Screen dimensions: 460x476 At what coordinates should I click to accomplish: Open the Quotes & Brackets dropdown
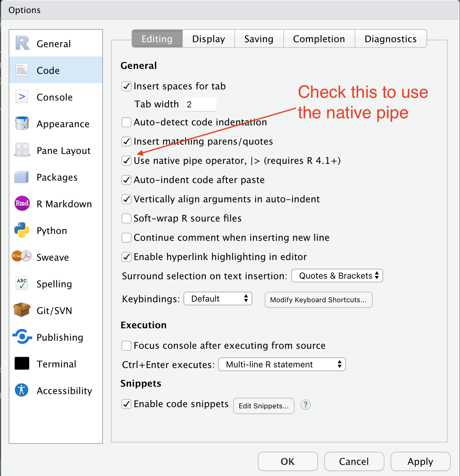pos(337,276)
